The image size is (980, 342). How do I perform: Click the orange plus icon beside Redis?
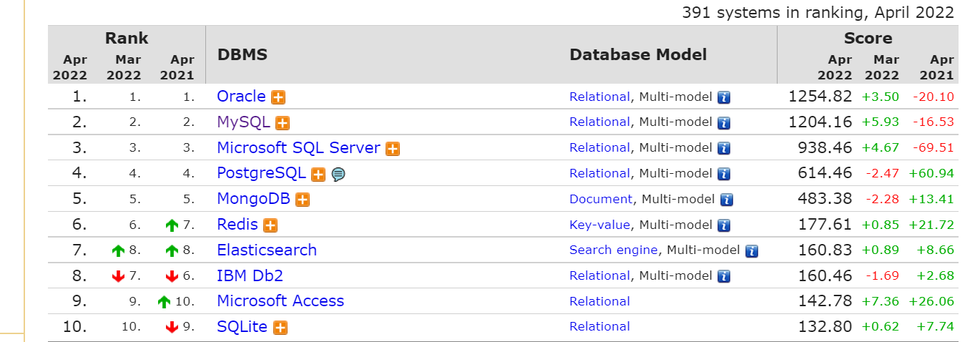point(270,225)
